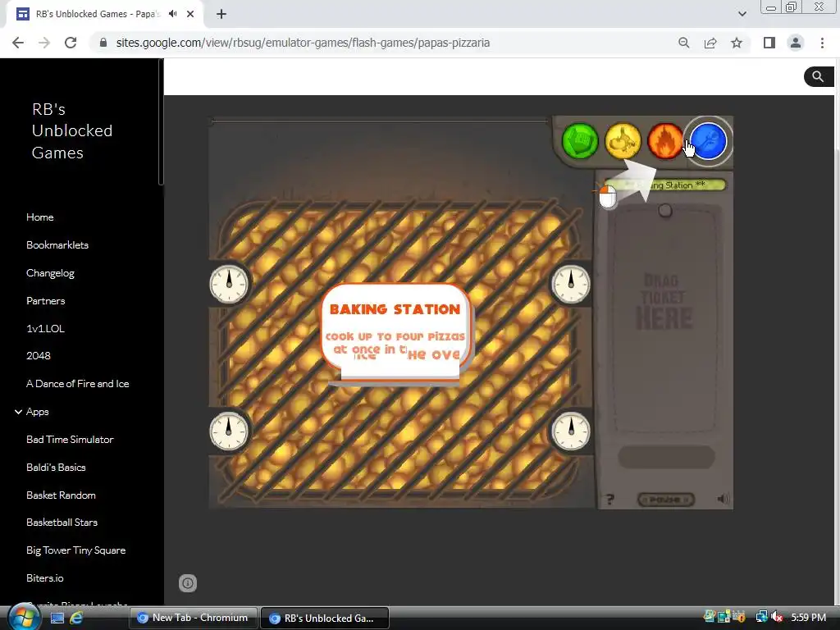Switch to the blue Cutting Station button
This screenshot has width=840, height=630.
pos(708,141)
